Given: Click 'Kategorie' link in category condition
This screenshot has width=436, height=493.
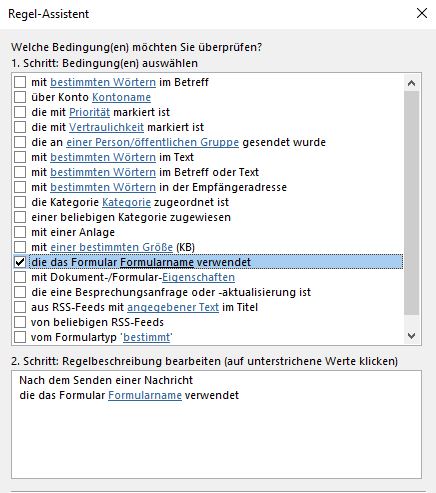Looking at the screenshot, I should click(126, 202).
